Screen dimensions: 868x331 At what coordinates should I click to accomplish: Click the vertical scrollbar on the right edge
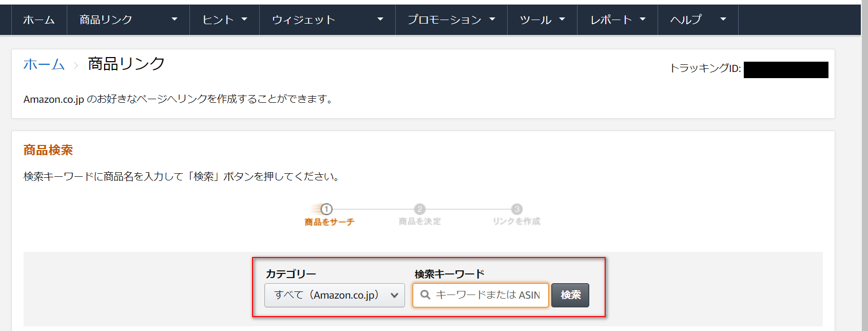pos(864,165)
